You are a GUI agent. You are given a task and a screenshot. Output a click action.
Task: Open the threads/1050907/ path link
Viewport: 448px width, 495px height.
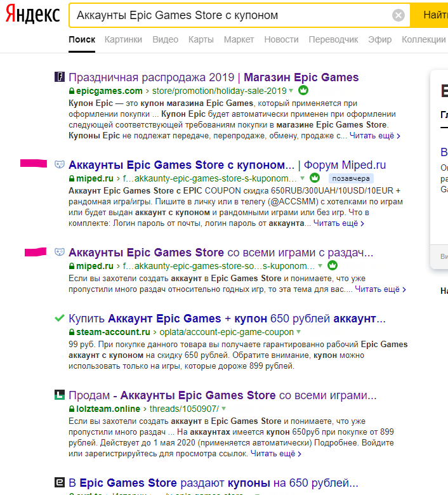[184, 409]
